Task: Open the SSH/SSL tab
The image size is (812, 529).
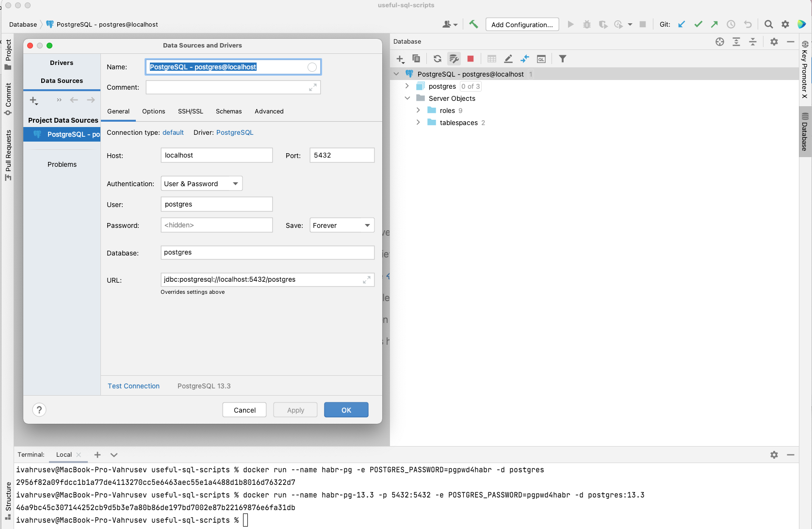Action: coord(191,112)
